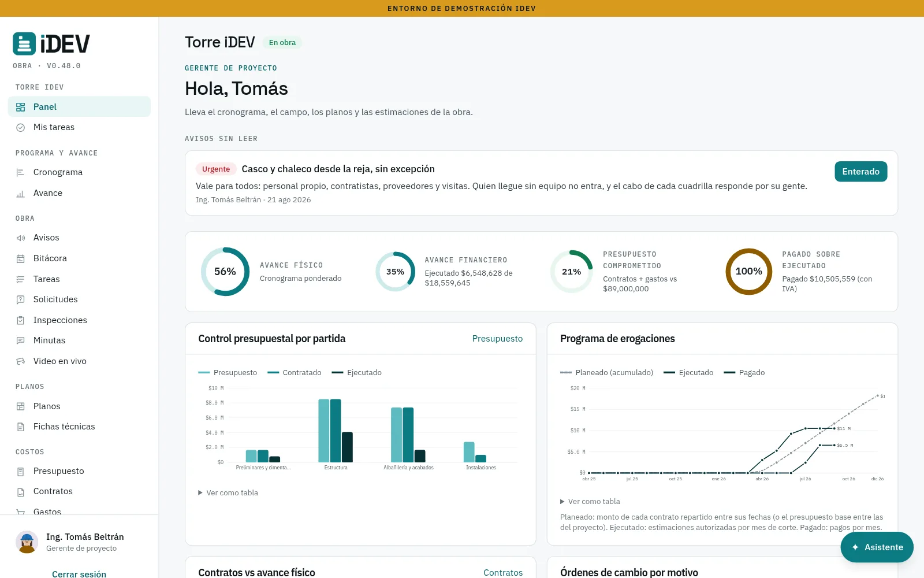Toggle Ejecutado legend in bar chart
Viewport: 924px width, 578px height.
(x=357, y=373)
